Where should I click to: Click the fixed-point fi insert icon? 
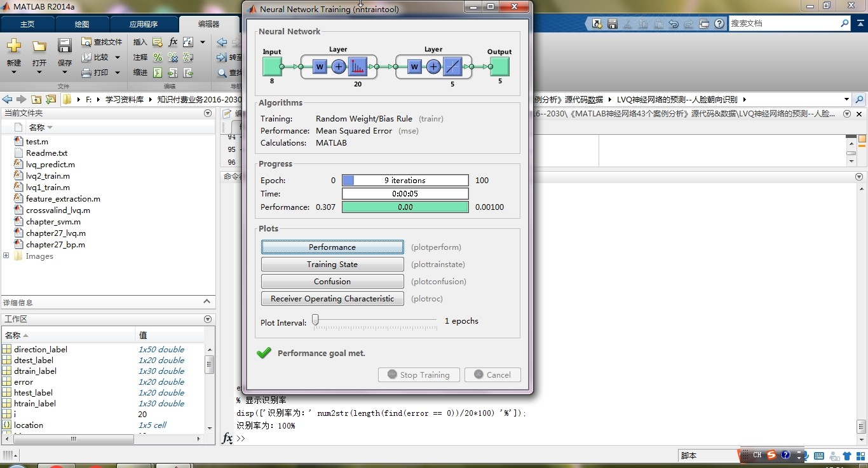[188, 42]
